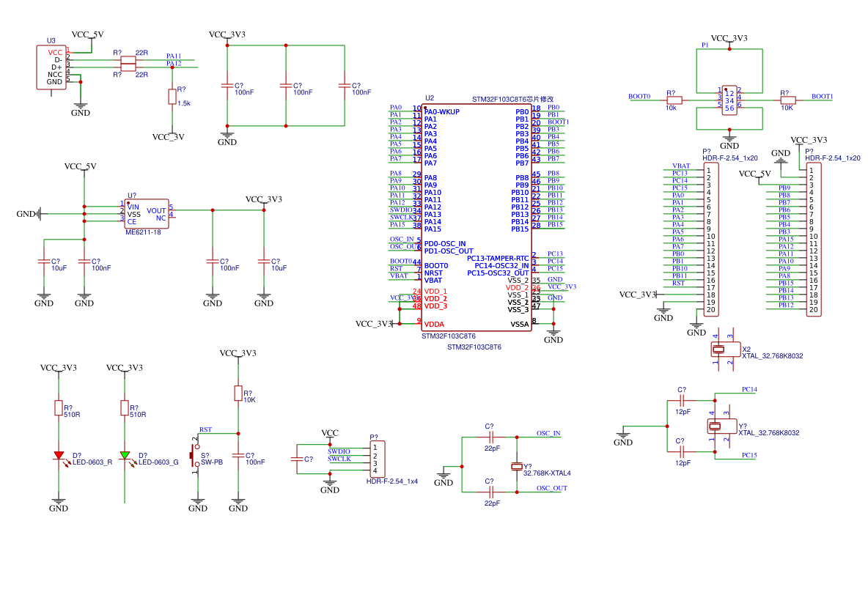Click the 1.5k resistor symbol

click(172, 97)
